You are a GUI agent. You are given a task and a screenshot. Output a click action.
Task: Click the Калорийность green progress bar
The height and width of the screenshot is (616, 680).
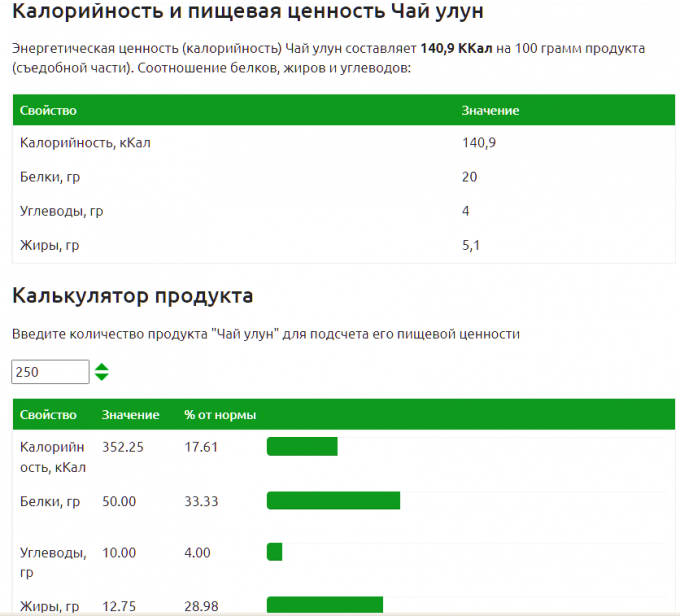point(302,447)
